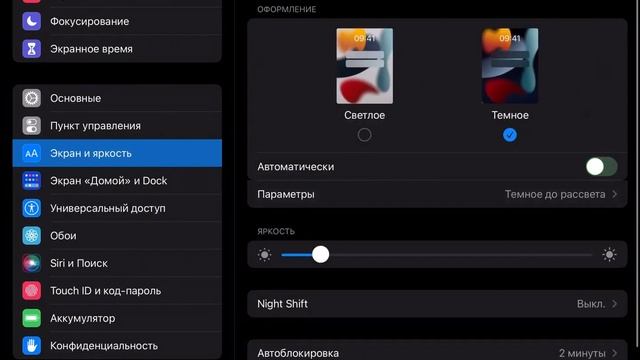640x360 pixels.
Task: Tap the Параметры row label
Action: coord(286,194)
